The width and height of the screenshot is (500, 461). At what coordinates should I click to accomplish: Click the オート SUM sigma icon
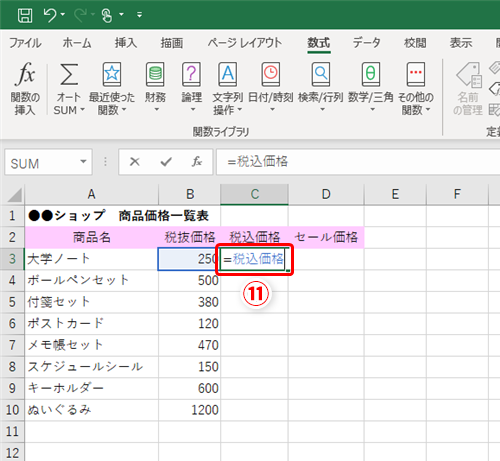(x=69, y=74)
